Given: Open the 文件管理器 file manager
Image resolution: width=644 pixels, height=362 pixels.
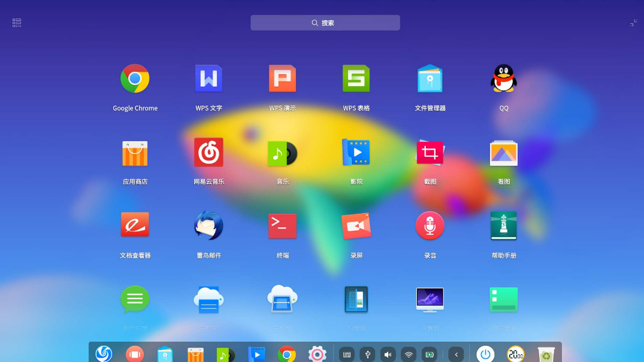Looking at the screenshot, I should point(430,79).
